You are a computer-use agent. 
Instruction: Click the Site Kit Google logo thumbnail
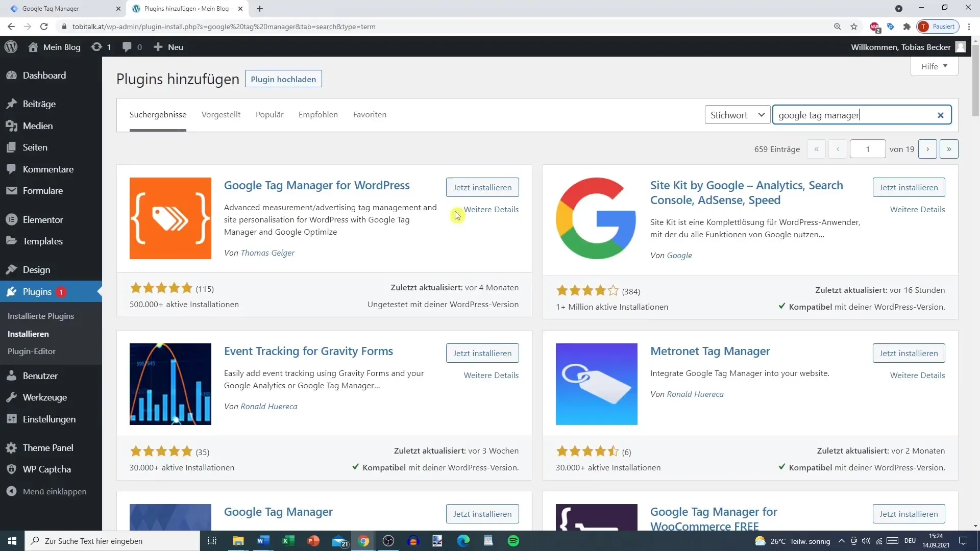[x=597, y=218]
